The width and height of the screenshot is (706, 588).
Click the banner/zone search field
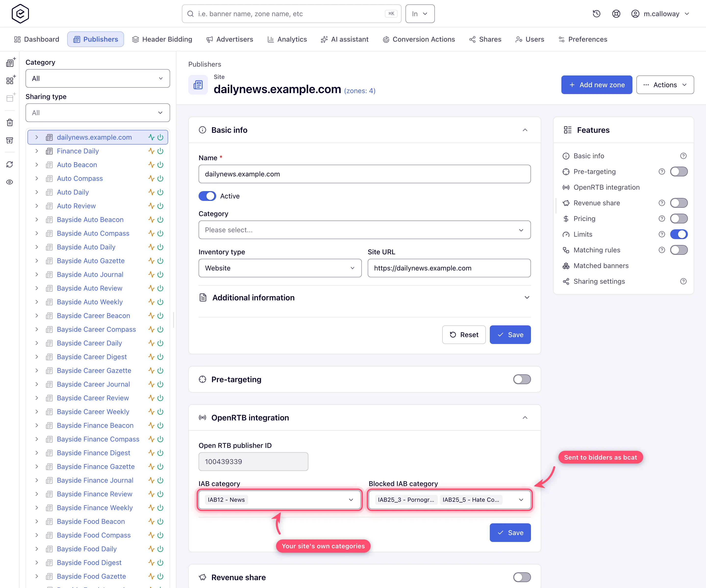tap(291, 14)
